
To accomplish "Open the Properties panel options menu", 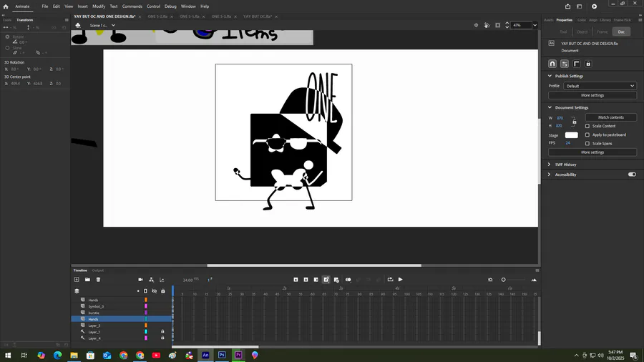I will click(x=640, y=20).
